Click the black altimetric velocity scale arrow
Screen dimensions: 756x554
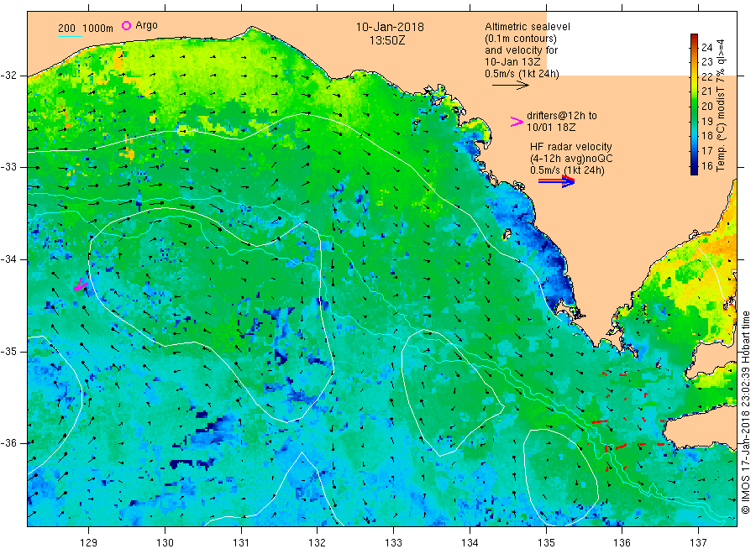coord(511,86)
